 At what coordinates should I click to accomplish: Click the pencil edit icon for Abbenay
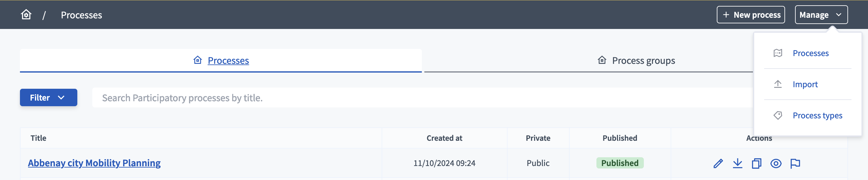(718, 163)
